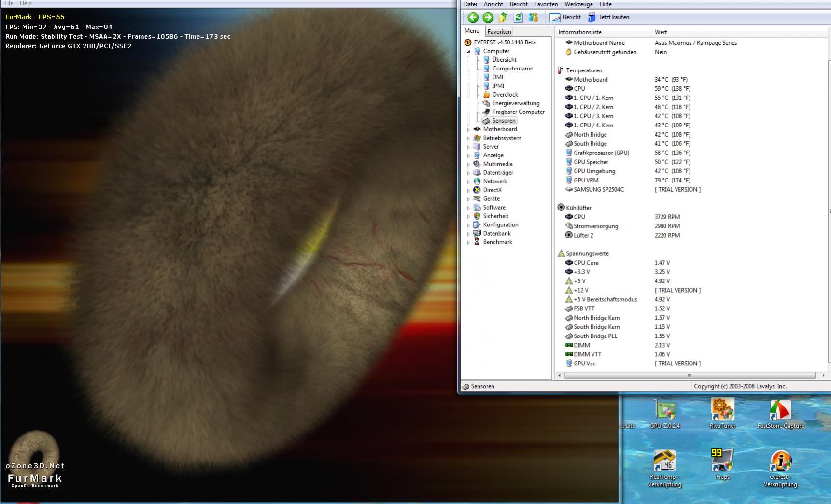
Task: Expand the Multimedia tree node
Action: click(468, 164)
